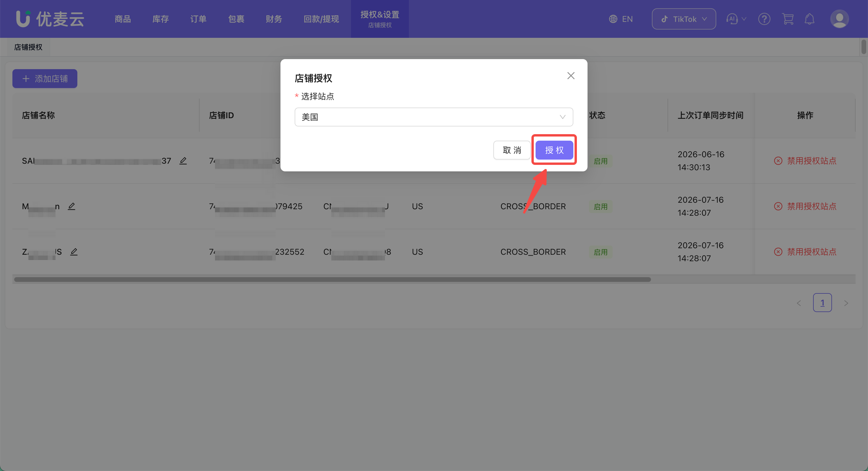Open the 财务 menu
Image resolution: width=868 pixels, height=471 pixels.
[x=274, y=19]
